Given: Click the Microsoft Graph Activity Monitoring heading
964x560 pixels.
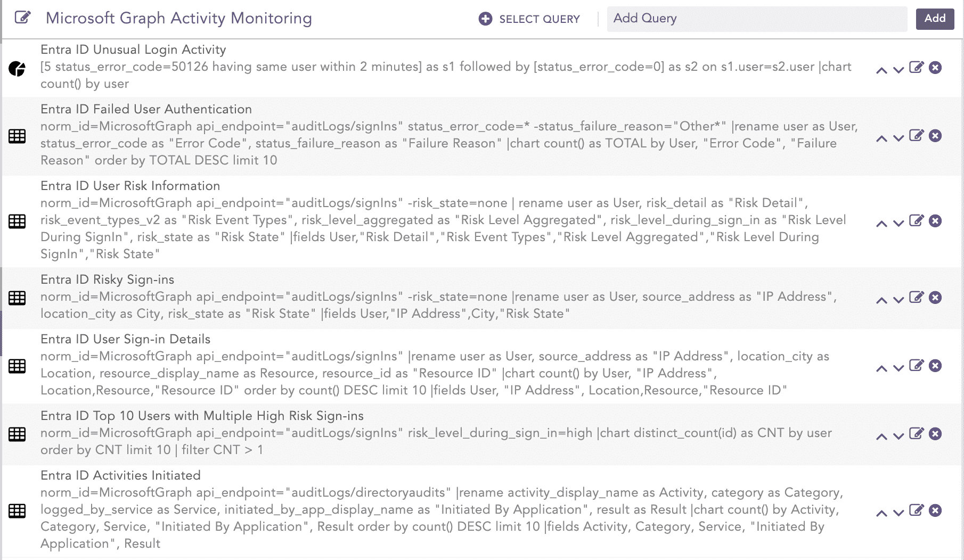Looking at the screenshot, I should 179,18.
